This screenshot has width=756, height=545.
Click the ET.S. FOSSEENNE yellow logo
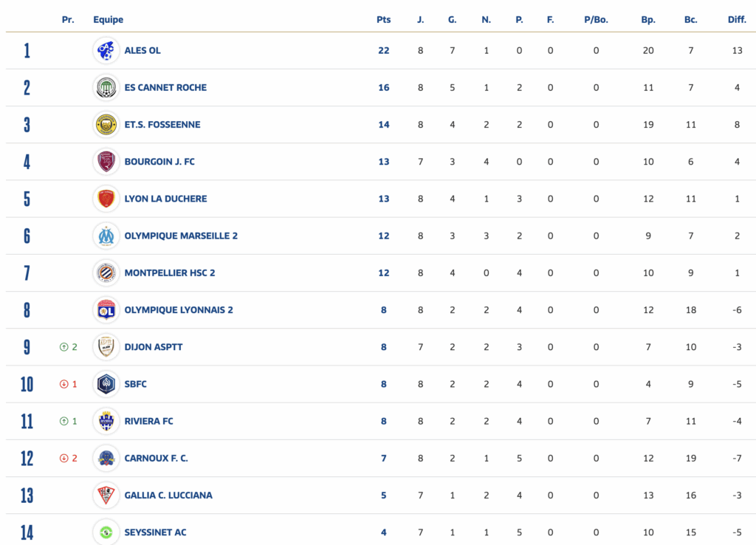pyautogui.click(x=106, y=124)
